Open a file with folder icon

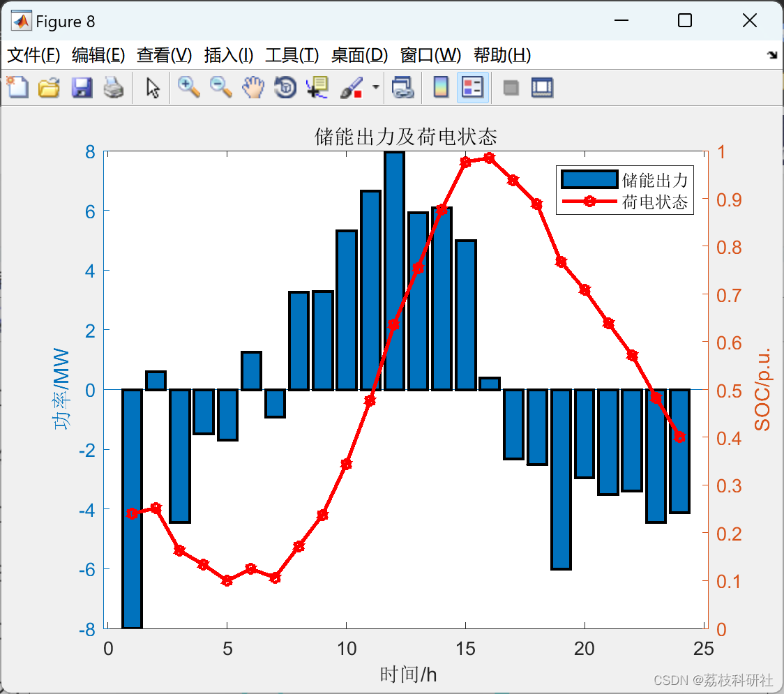[49, 87]
